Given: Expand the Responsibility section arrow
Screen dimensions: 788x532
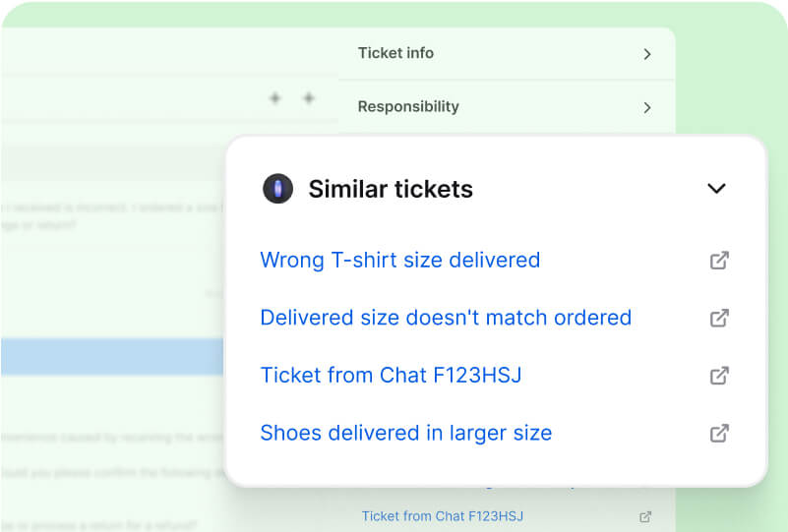Looking at the screenshot, I should (x=646, y=107).
